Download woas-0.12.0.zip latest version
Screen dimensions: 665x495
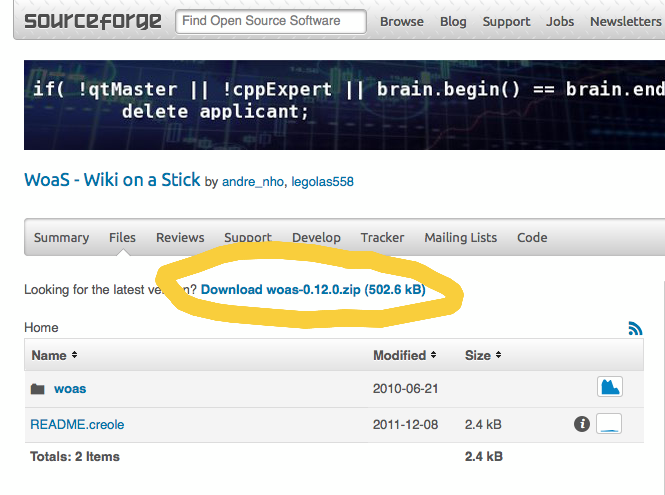pyautogui.click(x=313, y=290)
